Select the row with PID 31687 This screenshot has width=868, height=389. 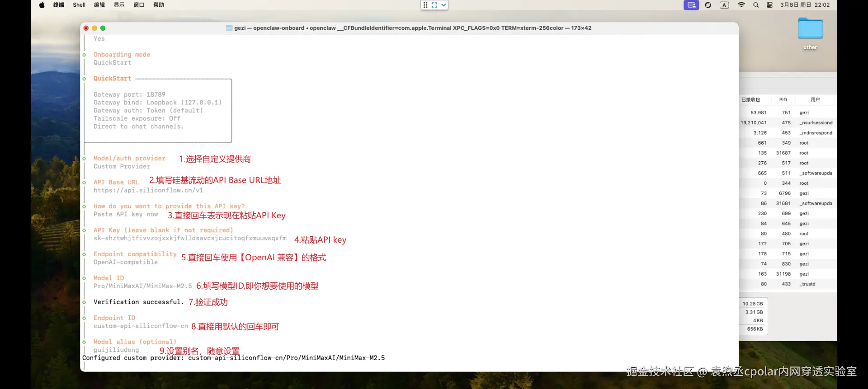[x=787, y=153]
